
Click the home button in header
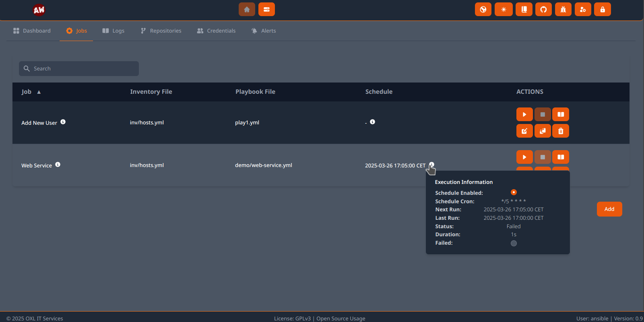click(247, 9)
